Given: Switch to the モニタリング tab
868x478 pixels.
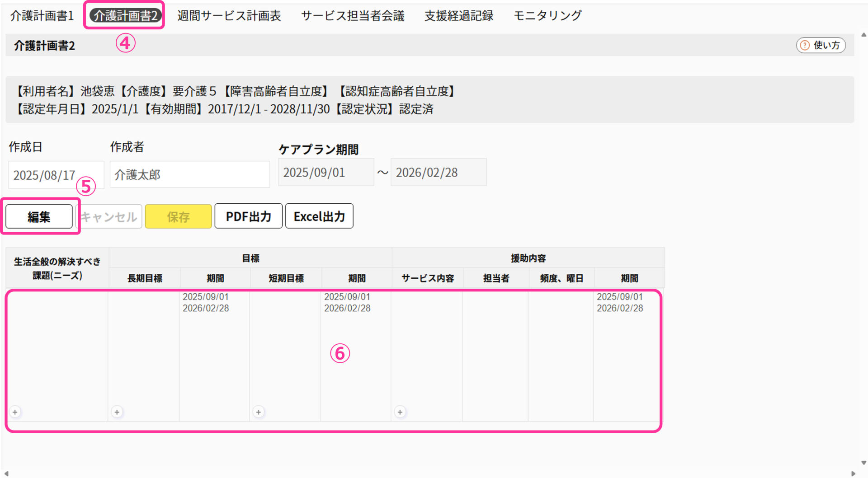Looking at the screenshot, I should (x=547, y=16).
